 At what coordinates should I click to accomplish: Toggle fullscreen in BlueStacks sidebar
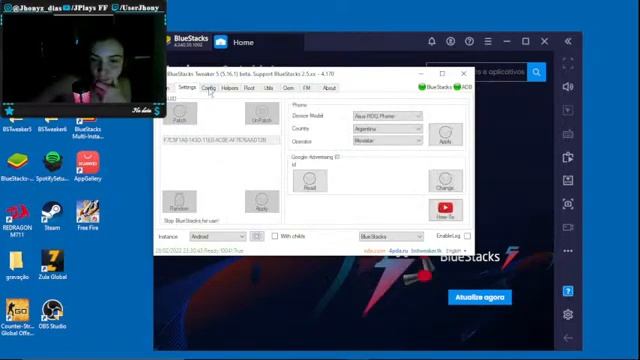[x=568, y=64]
